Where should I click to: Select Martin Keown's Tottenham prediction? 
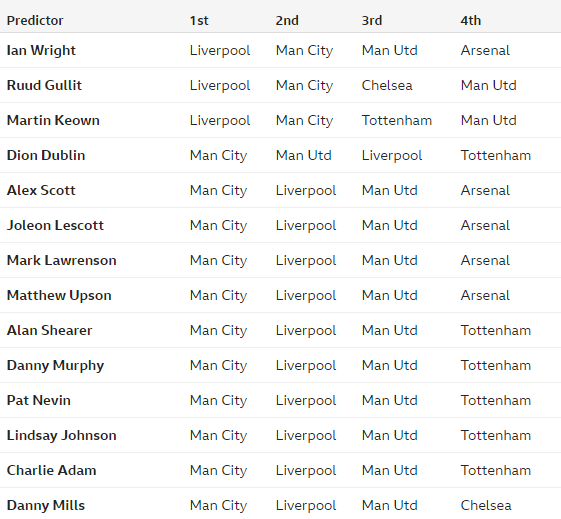(397, 120)
